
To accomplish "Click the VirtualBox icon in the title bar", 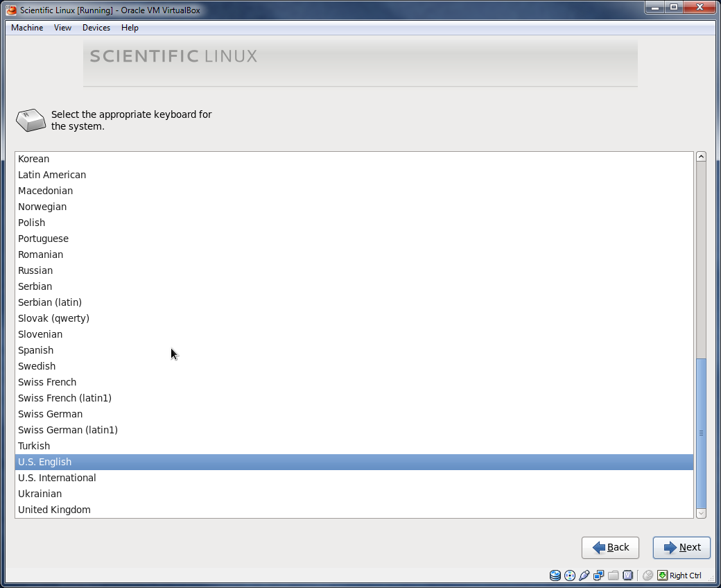I will coord(11,10).
